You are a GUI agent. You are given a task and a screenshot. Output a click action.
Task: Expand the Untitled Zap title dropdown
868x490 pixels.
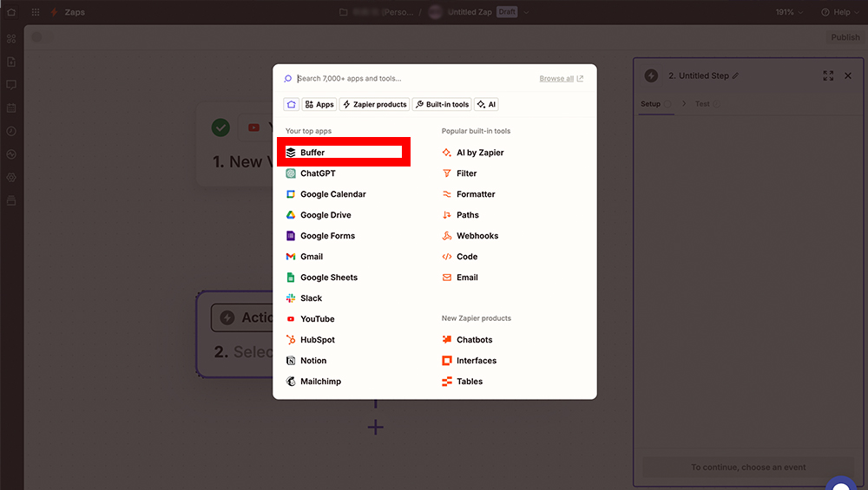click(526, 12)
